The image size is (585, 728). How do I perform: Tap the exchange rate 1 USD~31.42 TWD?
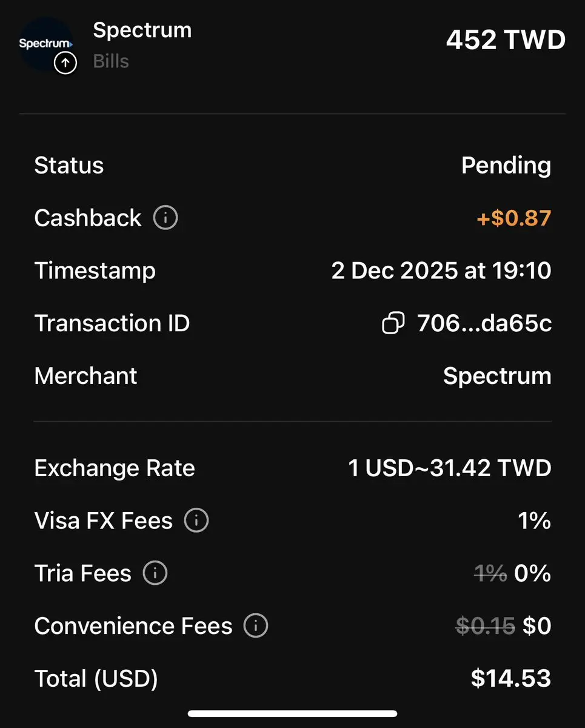[x=450, y=468]
